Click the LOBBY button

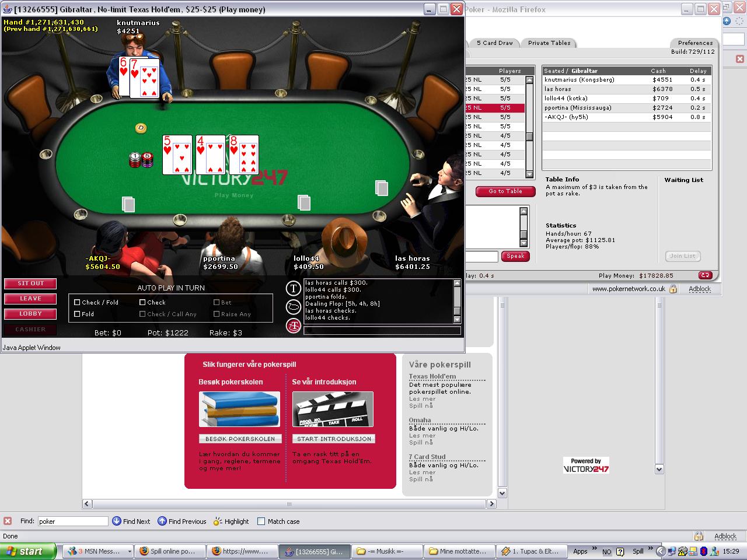(x=30, y=314)
